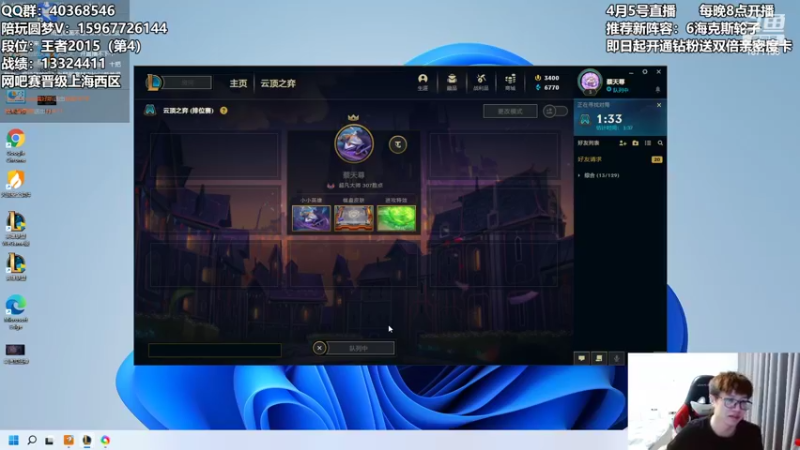This screenshot has height=450, width=800.
Task: Open the orange flame app desktop shortcut
Action: point(16,184)
